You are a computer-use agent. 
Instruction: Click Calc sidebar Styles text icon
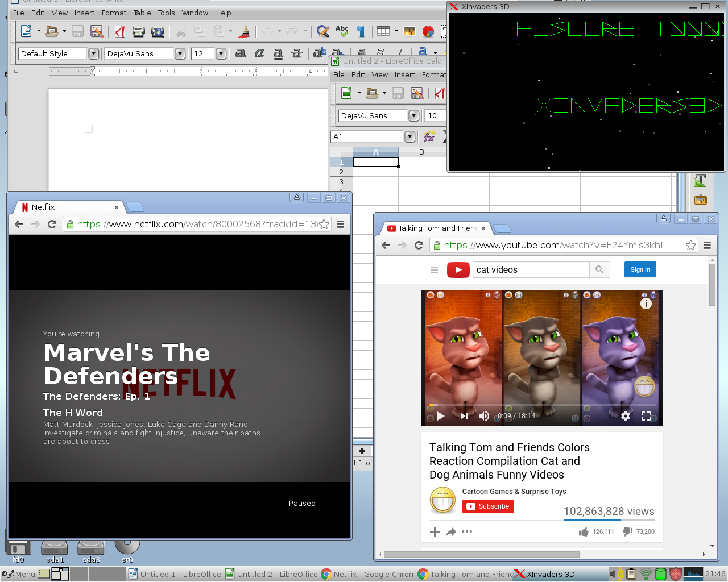[700, 181]
